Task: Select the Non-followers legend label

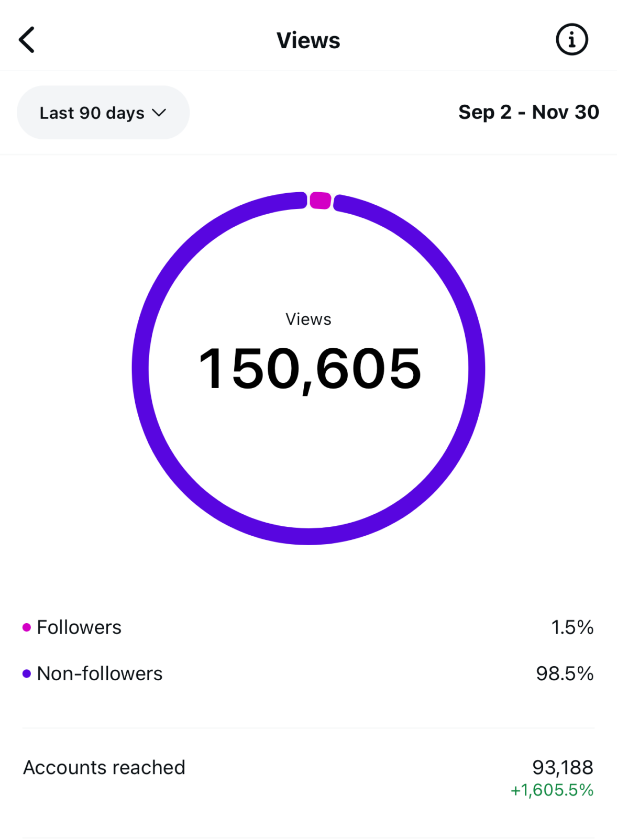Action: click(100, 673)
